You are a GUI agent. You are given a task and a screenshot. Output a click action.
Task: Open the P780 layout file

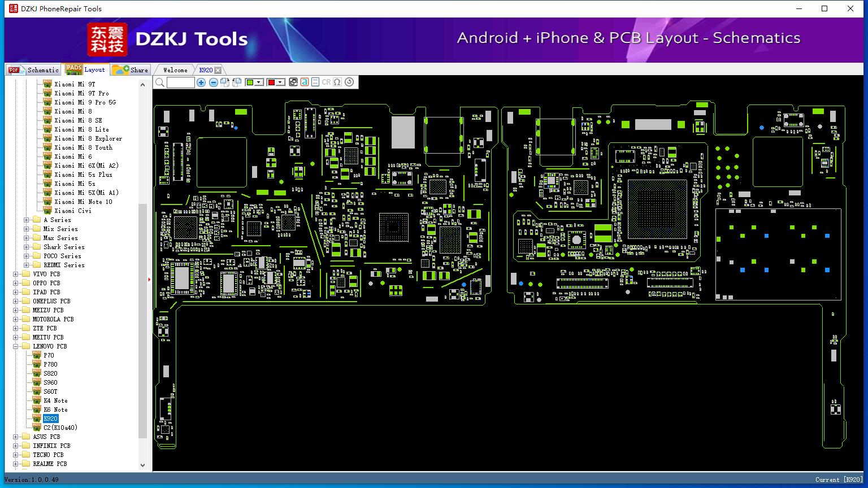[x=50, y=364]
